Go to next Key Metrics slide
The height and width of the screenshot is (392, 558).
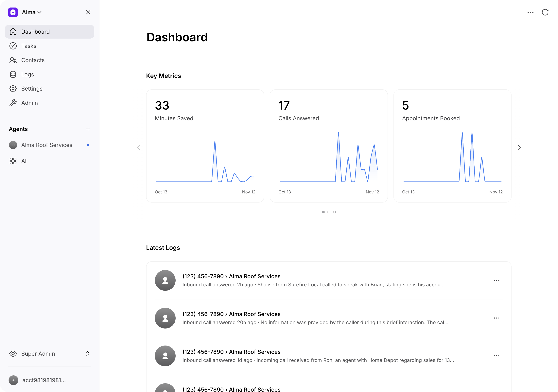[x=519, y=148]
